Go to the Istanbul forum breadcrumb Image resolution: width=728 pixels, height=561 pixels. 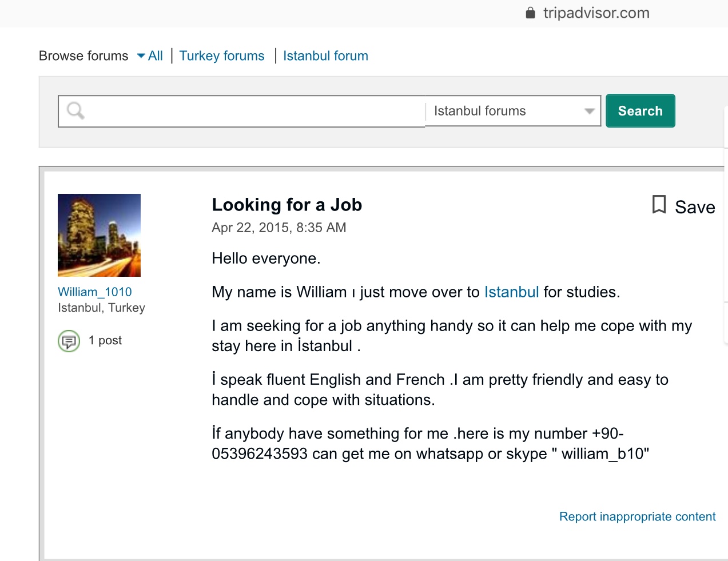325,56
